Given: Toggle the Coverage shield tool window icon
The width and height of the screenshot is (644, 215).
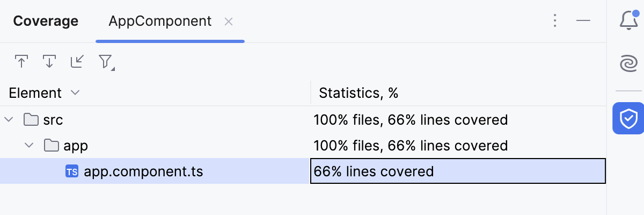Looking at the screenshot, I should click(628, 118).
